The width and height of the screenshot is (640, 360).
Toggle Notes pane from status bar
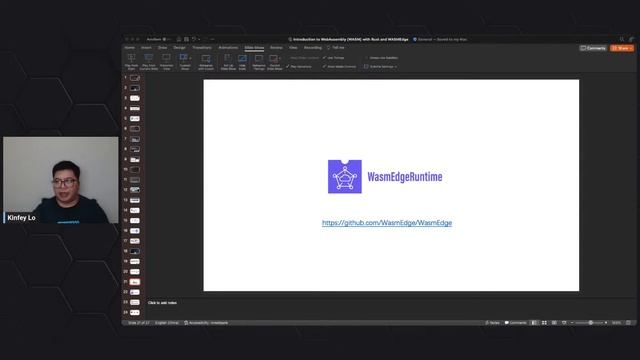pos(492,323)
